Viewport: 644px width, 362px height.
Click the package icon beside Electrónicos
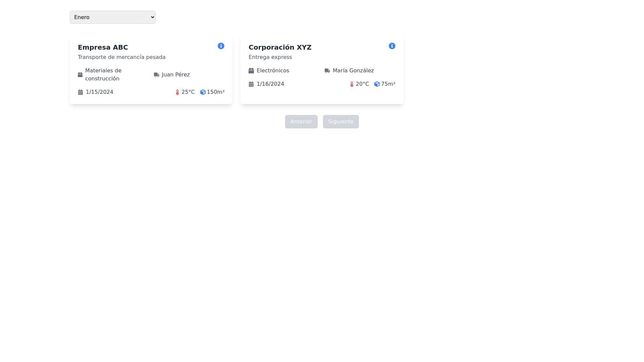point(251,70)
